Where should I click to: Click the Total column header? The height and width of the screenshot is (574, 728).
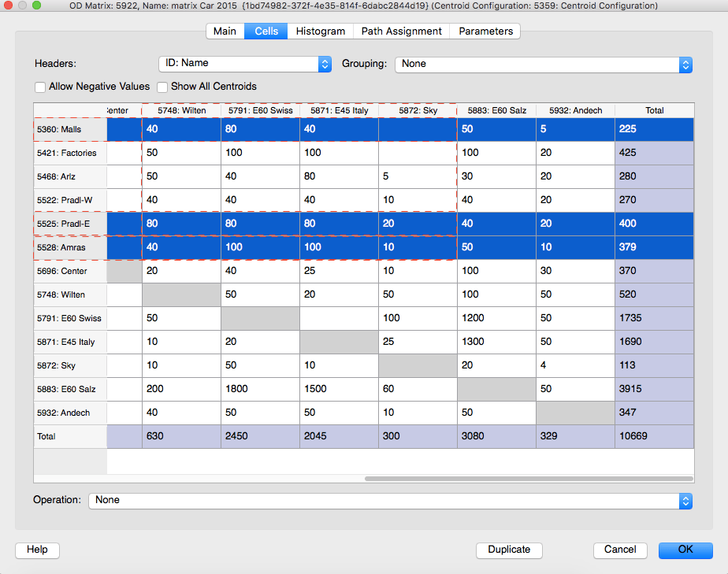[x=654, y=110]
